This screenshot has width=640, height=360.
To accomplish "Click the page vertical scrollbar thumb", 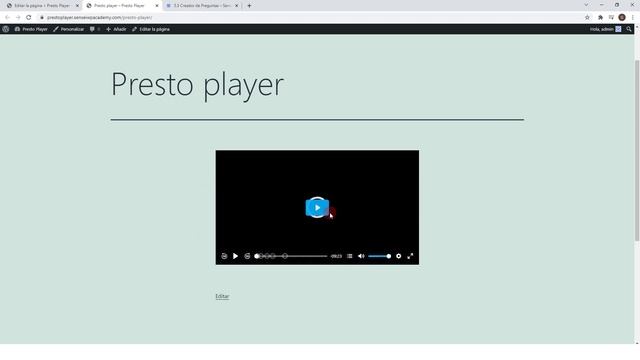I will [637, 150].
